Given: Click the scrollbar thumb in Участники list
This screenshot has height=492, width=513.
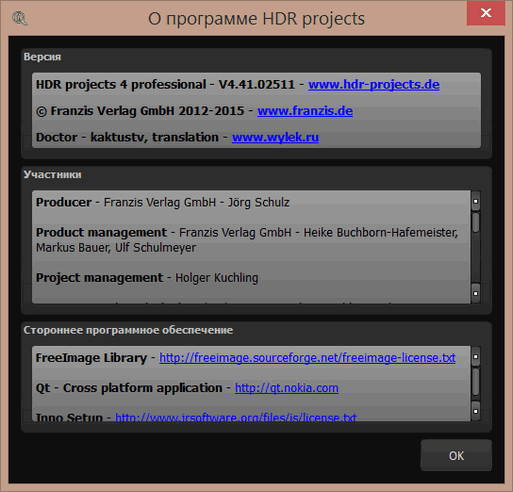Looking at the screenshot, I should tap(476, 222).
